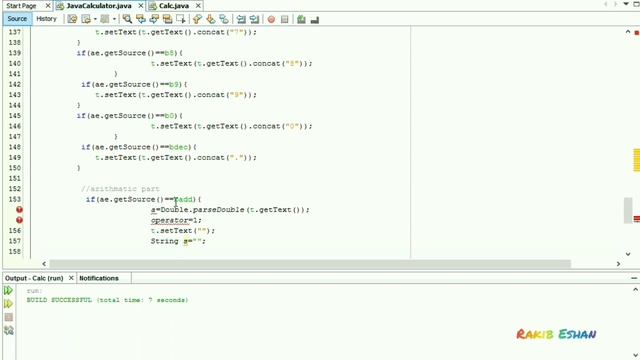This screenshot has height=360, width=640.
Task: Click the Uncomment toolbar icon
Action: [x=315, y=19]
